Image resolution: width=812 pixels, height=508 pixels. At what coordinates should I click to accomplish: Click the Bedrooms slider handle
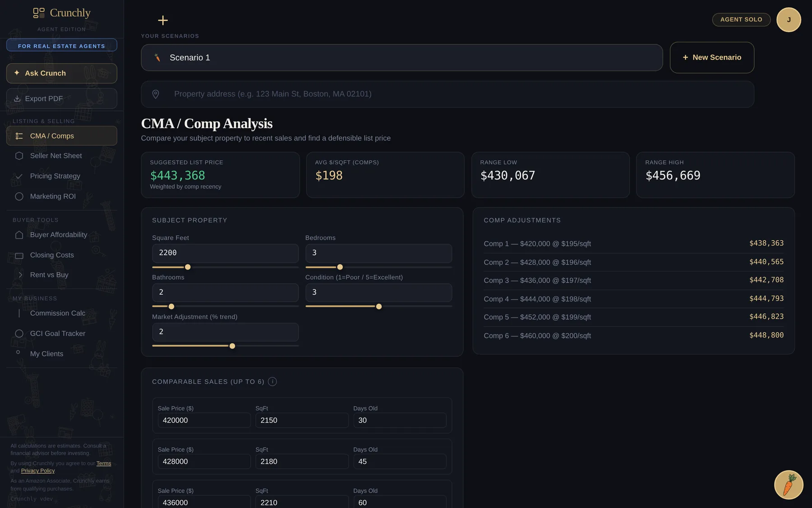(x=340, y=267)
